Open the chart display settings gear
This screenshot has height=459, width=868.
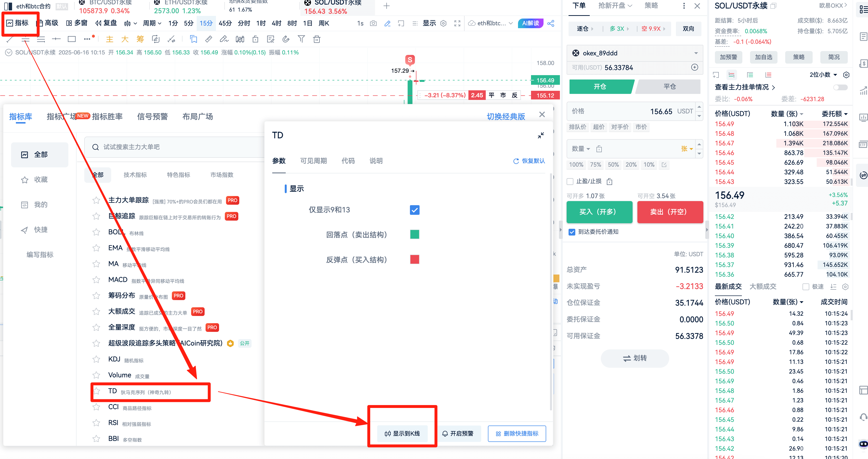pyautogui.click(x=443, y=23)
